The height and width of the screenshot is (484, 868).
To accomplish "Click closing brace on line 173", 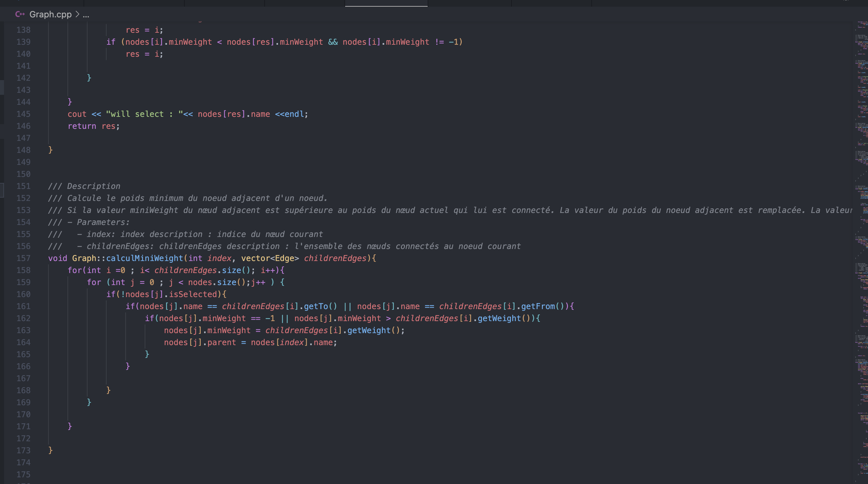I will pos(50,450).
